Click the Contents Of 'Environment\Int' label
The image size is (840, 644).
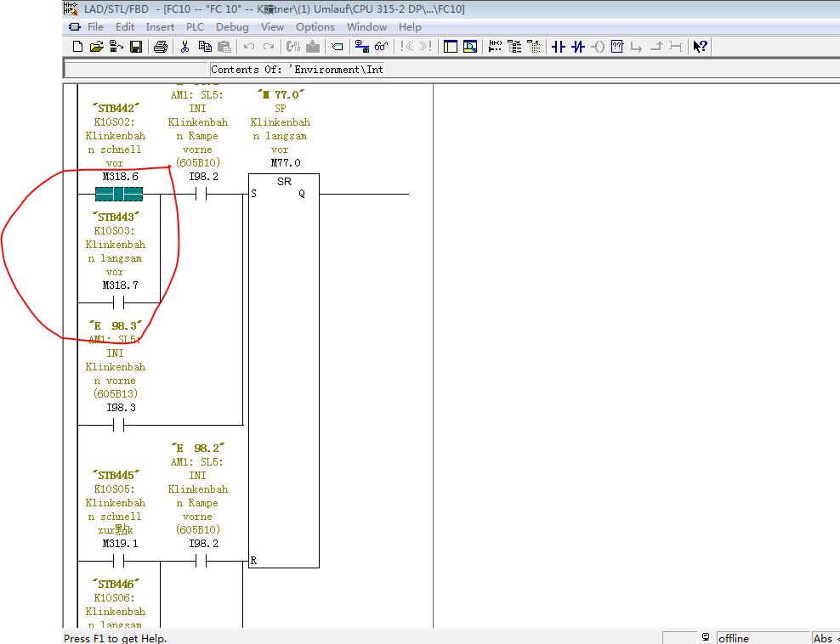298,70
